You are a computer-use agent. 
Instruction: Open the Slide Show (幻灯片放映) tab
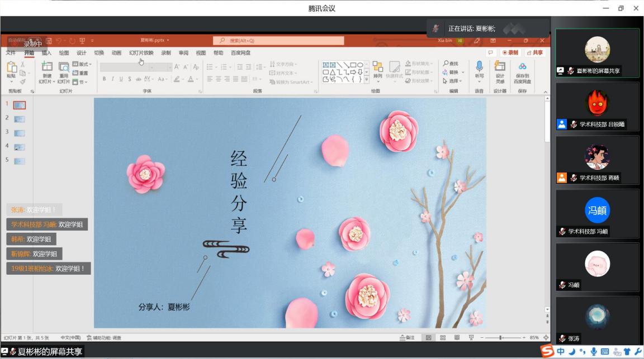[141, 53]
